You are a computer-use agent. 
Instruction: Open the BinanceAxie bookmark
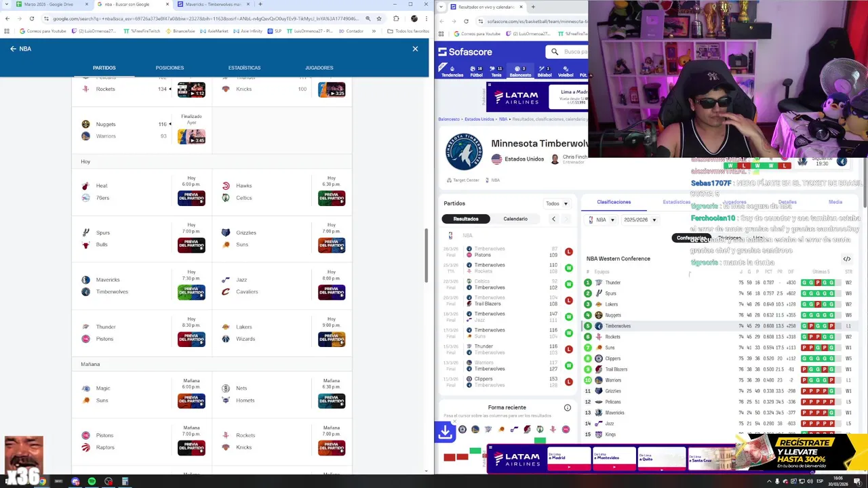(x=180, y=31)
